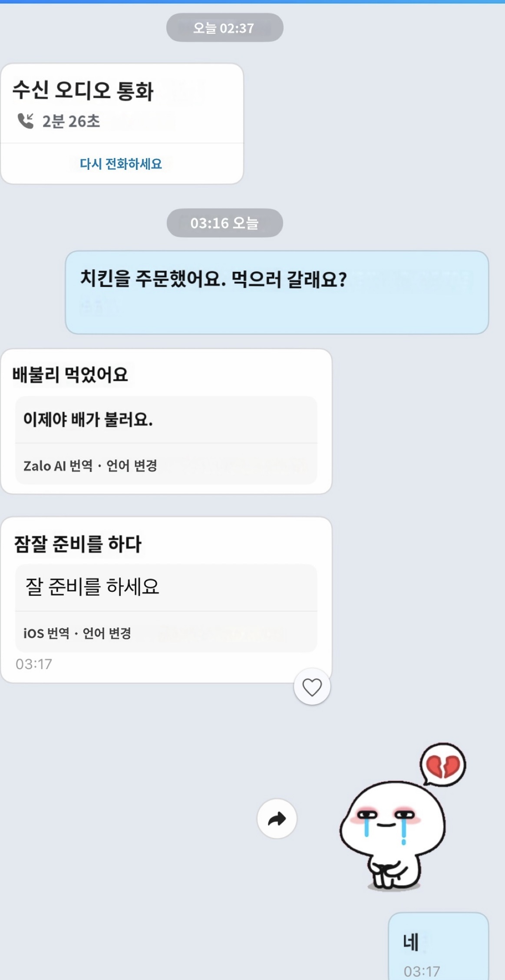Tap the '오늘 02:37' timestamp pill
The width and height of the screenshot is (505, 980).
click(x=224, y=28)
